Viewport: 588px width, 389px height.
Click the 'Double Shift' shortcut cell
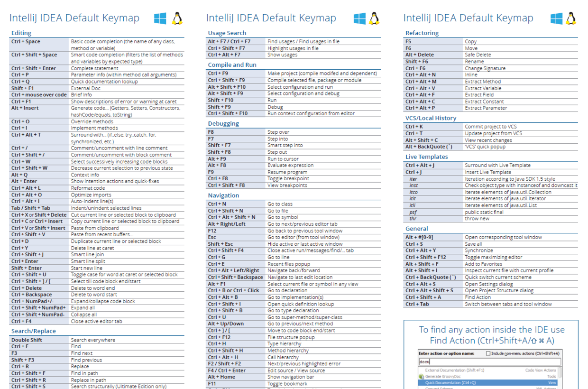[40, 340]
